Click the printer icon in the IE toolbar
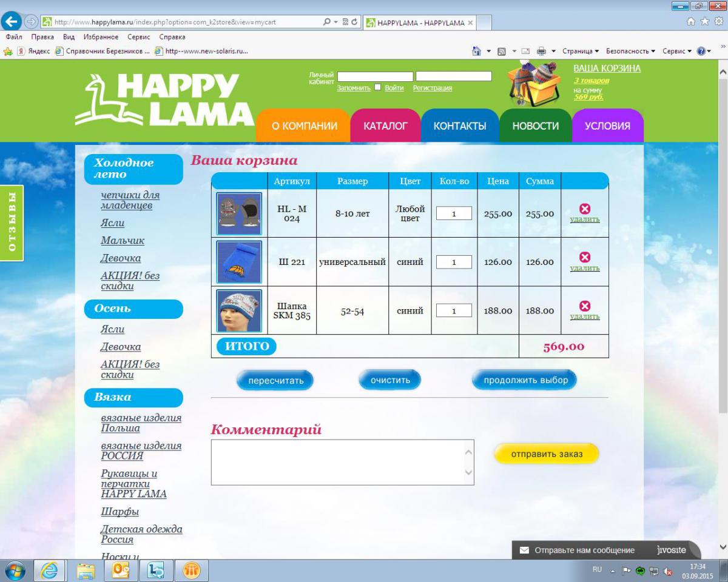 [x=542, y=52]
